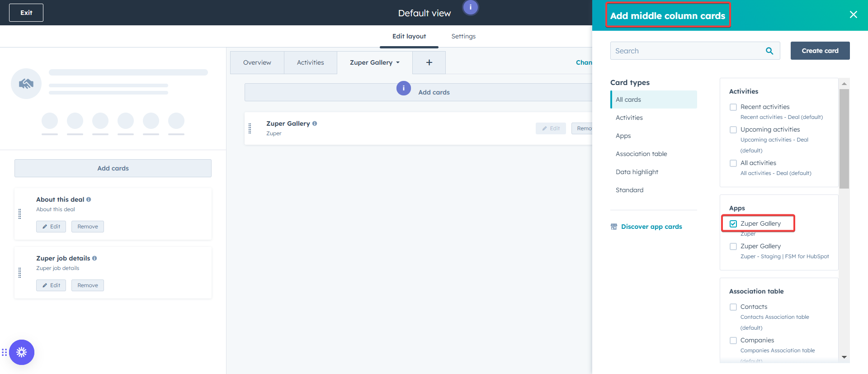Click Add cards in the middle column
Image resolution: width=868 pixels, height=374 pixels.
coord(418,92)
